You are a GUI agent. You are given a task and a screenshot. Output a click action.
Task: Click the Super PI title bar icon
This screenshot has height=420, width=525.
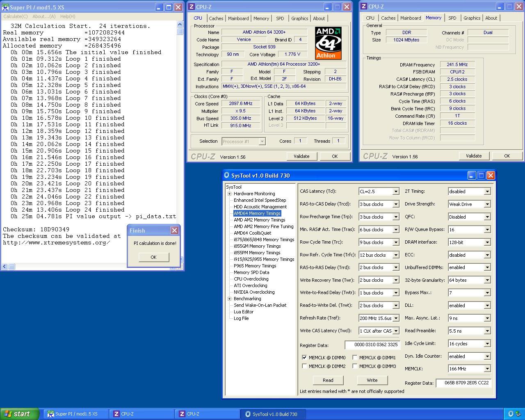(x=5, y=7)
